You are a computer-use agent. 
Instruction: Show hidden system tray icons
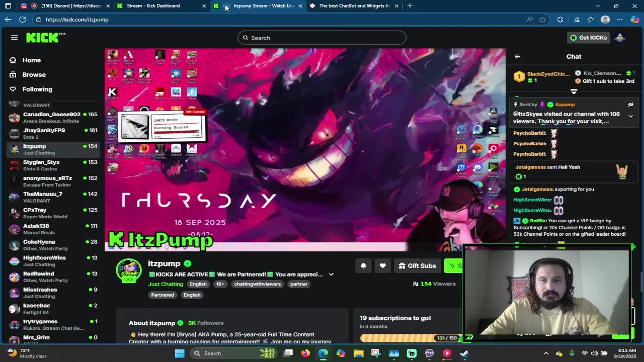click(x=546, y=353)
